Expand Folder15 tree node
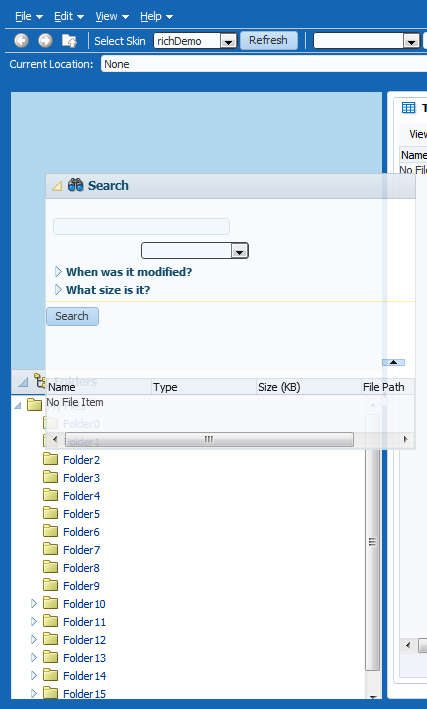 click(x=33, y=693)
